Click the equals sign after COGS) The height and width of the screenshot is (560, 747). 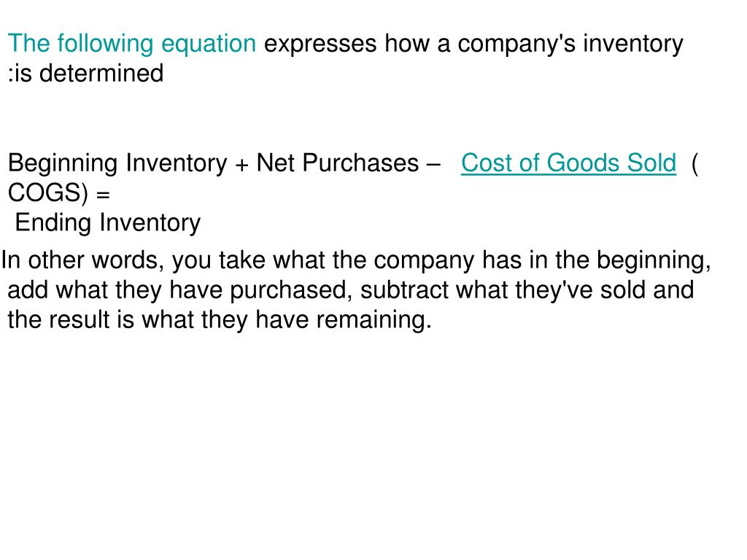pyautogui.click(x=103, y=194)
